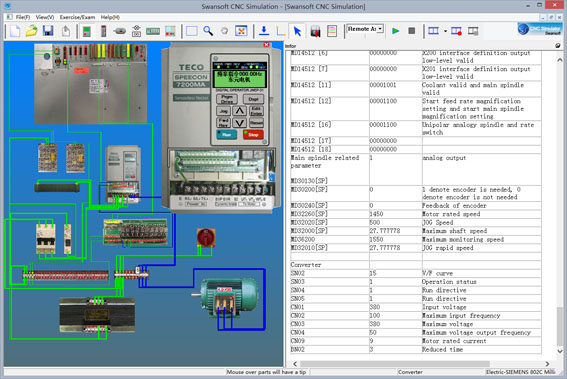Viewport: 567px width, 379px height.
Task: Close the TECO inverter popup
Action: tap(267, 44)
